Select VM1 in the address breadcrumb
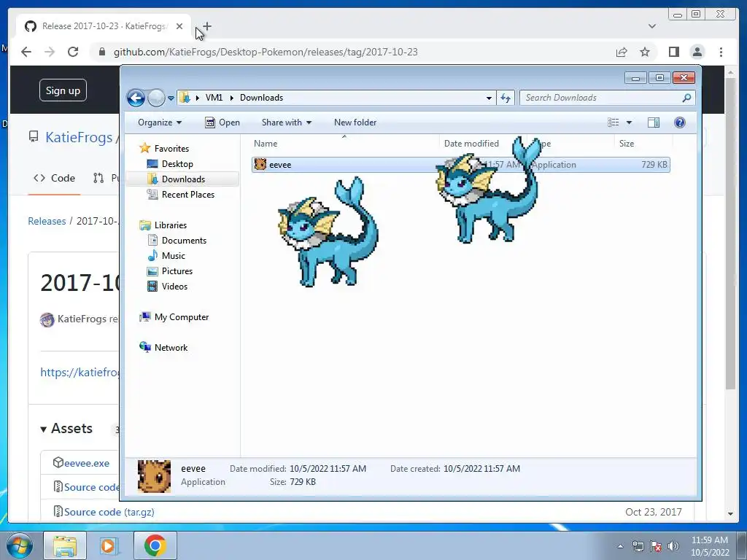The height and width of the screenshot is (560, 747). pyautogui.click(x=214, y=98)
